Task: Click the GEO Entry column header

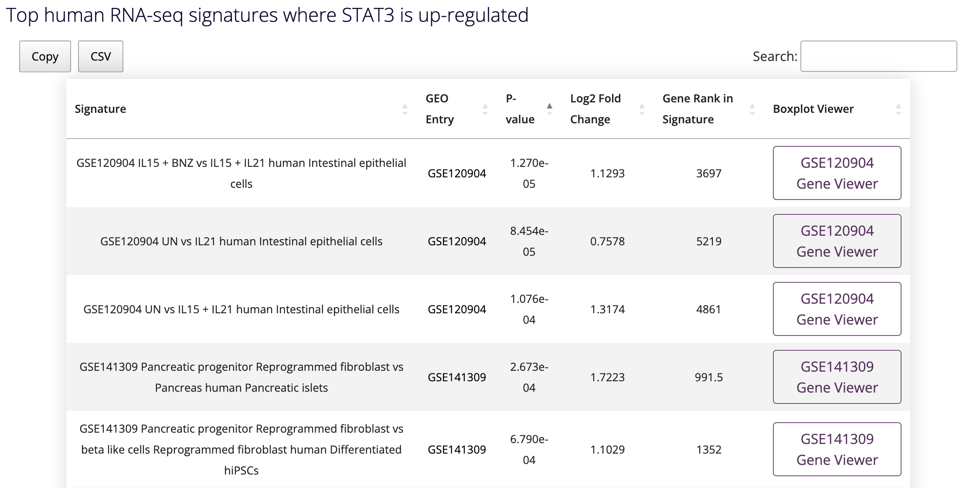Action: pos(439,109)
